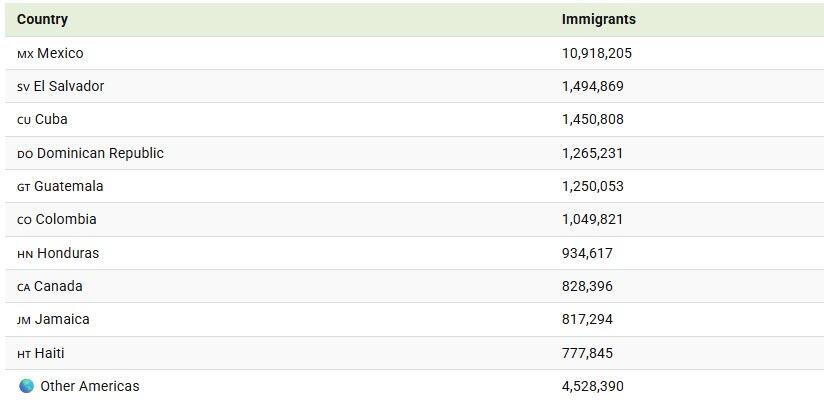The height and width of the screenshot is (409, 824).
Task: Click the SV flag code icon
Action: [x=23, y=87]
